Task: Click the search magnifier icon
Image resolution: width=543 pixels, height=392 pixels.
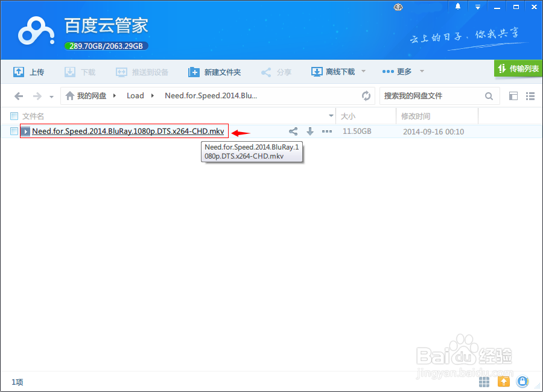Action: click(489, 96)
